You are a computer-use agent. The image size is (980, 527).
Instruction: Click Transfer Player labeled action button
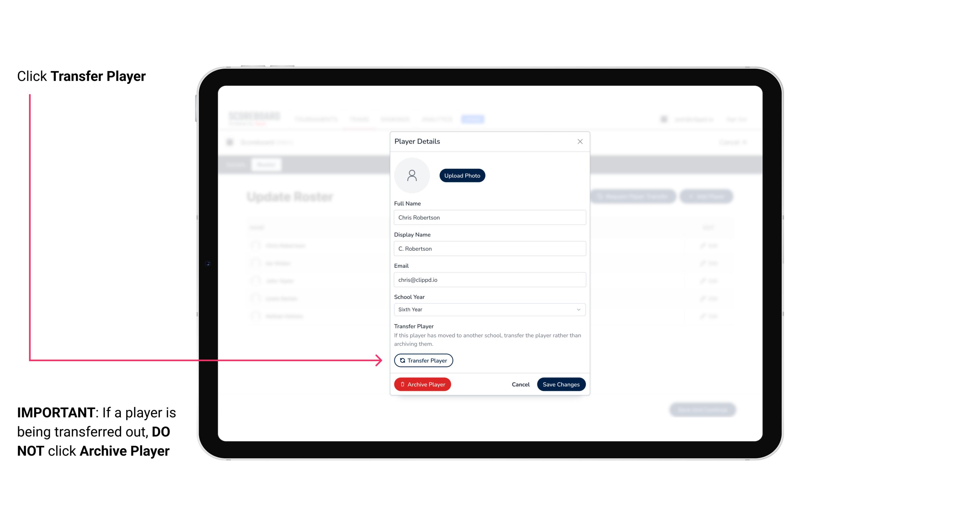tap(423, 360)
